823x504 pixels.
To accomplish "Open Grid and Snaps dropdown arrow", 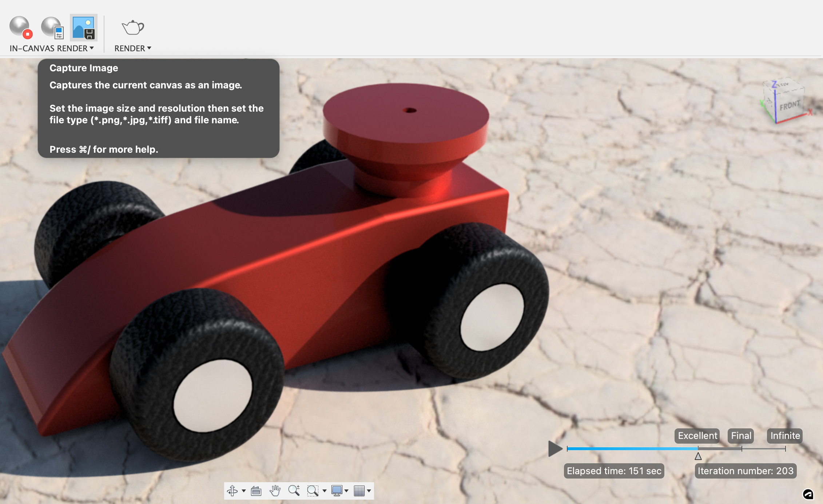I will 369,491.
